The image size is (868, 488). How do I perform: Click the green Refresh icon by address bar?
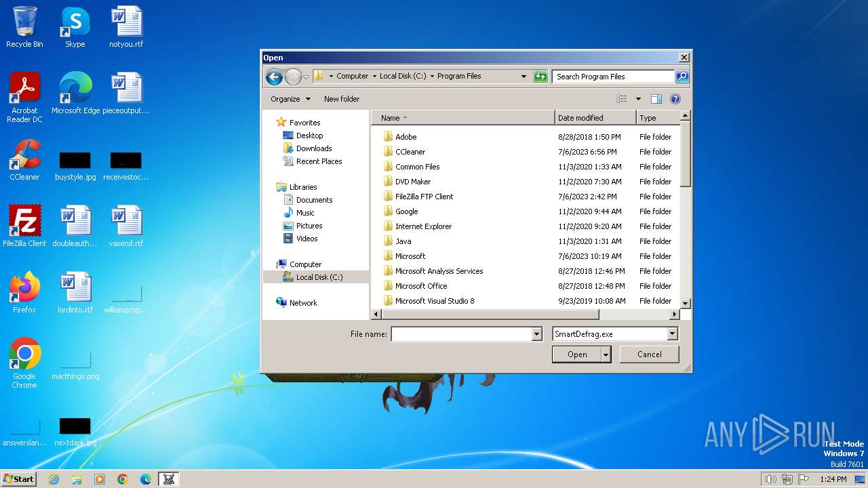coord(540,77)
